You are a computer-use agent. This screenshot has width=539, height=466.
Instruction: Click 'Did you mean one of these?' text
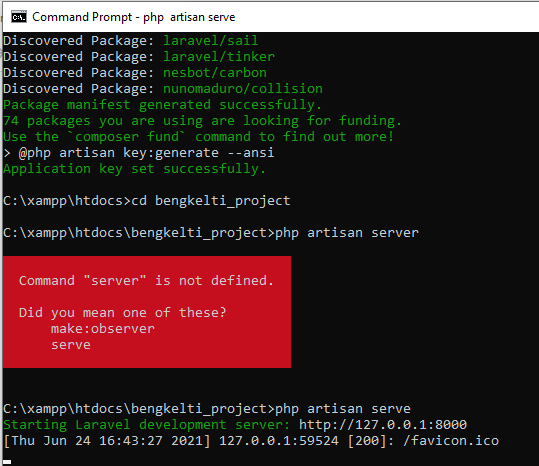tap(123, 313)
